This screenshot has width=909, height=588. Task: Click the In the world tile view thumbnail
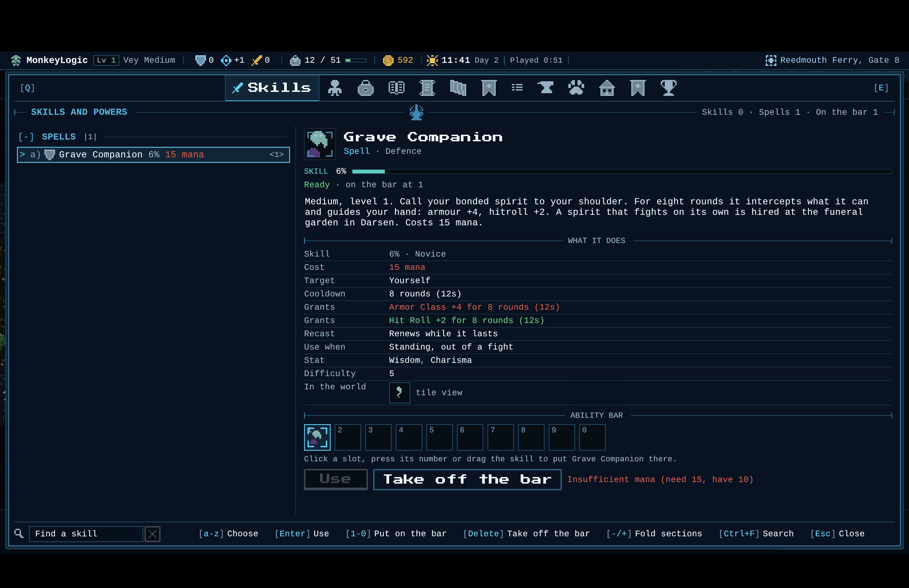coord(399,393)
